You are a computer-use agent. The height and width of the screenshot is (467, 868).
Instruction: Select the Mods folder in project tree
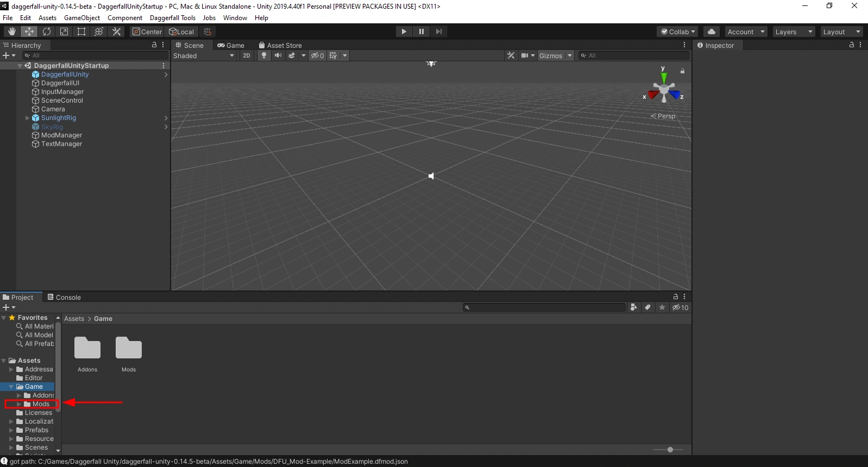tap(41, 404)
